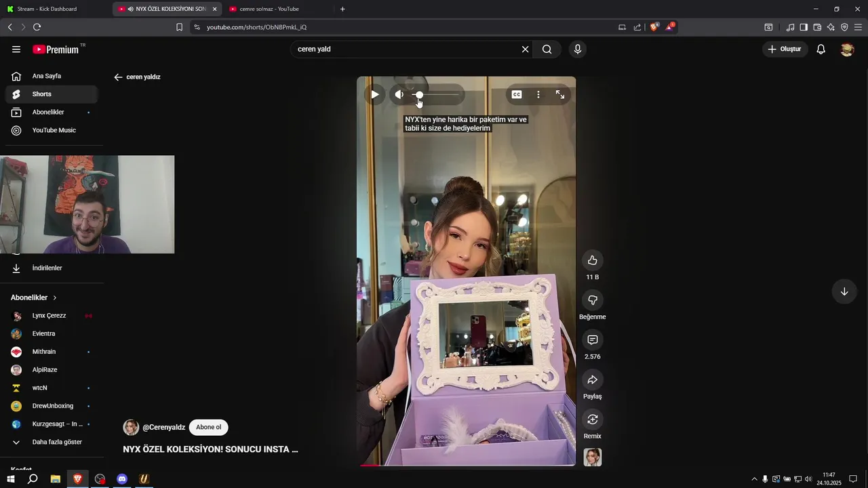Viewport: 868px width, 488px height.
Task: Go back using ceren yaldız arrow
Action: pos(118,77)
